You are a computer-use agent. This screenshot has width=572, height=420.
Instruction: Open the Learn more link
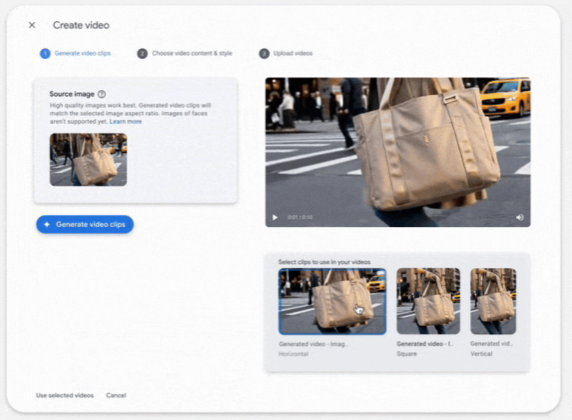[x=125, y=122]
